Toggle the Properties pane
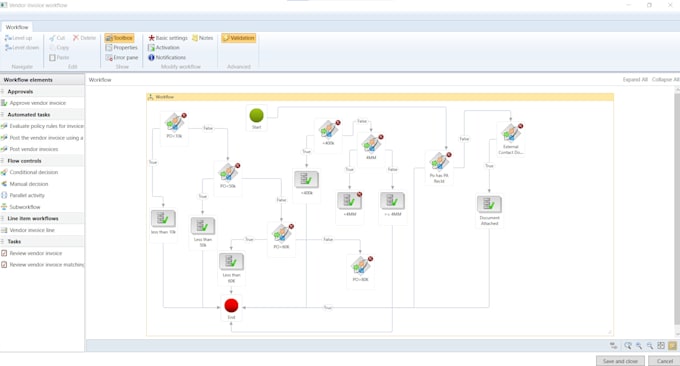The image size is (680, 366). (x=121, y=48)
